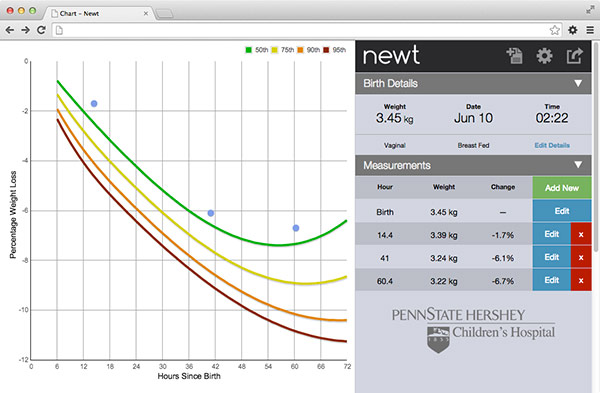This screenshot has width=600, height=393.
Task: Click browser forward arrow
Action: pyautogui.click(x=26, y=30)
